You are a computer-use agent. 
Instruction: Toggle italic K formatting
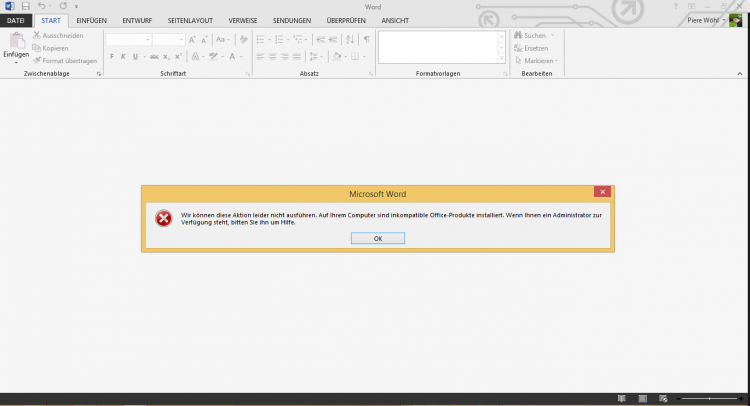pyautogui.click(x=123, y=56)
